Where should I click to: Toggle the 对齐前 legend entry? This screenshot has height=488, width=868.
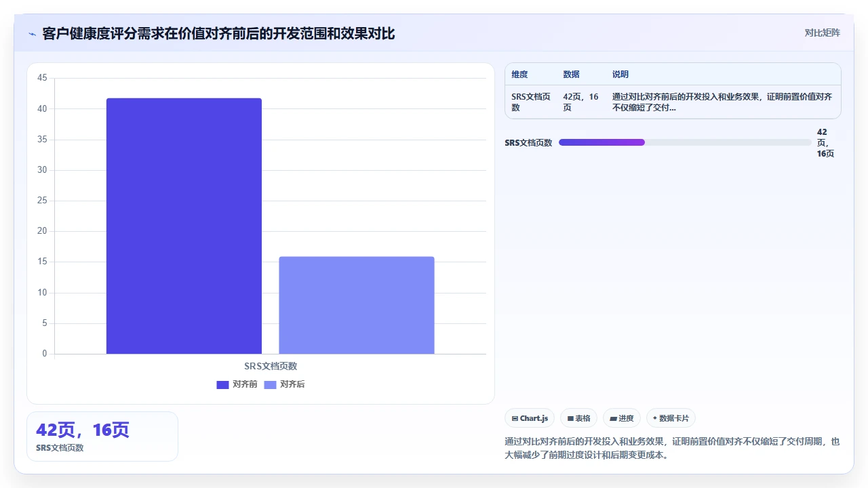[x=237, y=384]
